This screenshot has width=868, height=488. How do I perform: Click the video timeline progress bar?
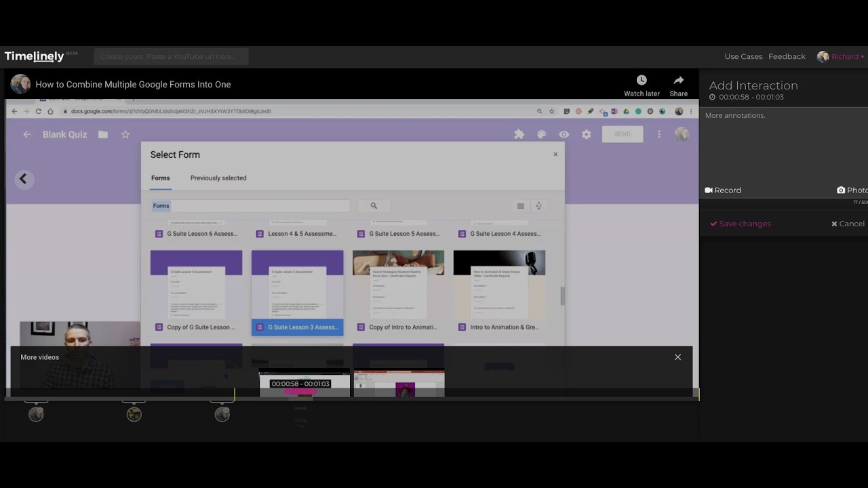pos(353,399)
